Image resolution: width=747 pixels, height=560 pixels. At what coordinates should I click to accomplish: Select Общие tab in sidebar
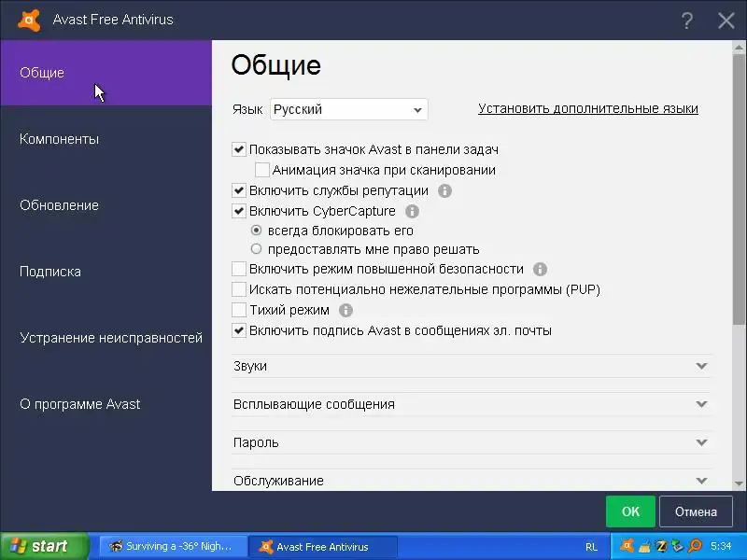point(106,73)
